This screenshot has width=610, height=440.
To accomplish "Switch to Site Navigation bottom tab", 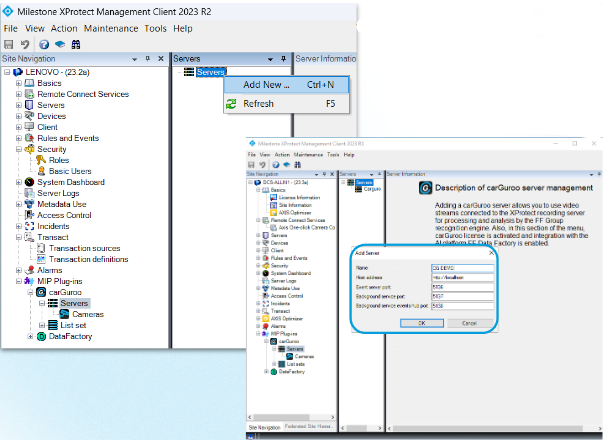I will [264, 427].
